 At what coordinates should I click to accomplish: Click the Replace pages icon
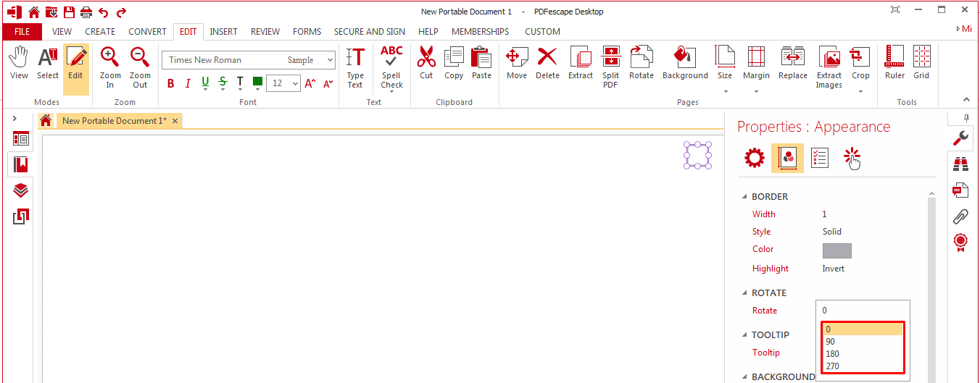(x=793, y=63)
